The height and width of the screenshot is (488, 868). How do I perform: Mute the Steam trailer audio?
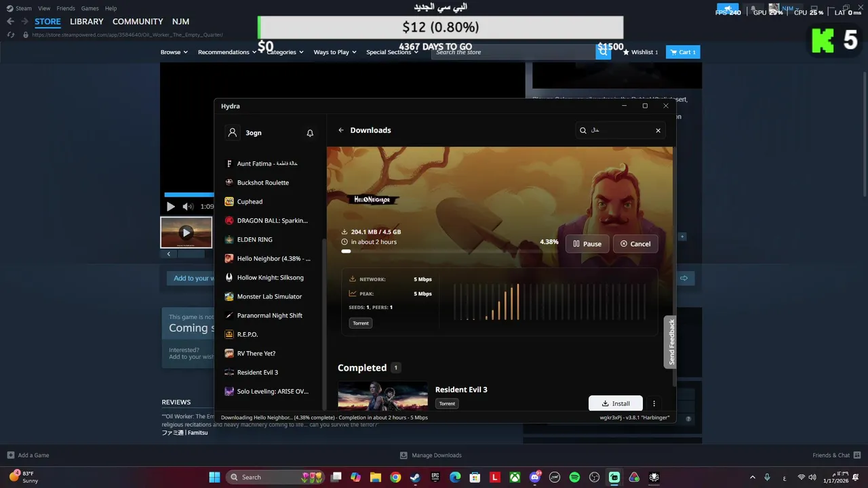(x=188, y=207)
